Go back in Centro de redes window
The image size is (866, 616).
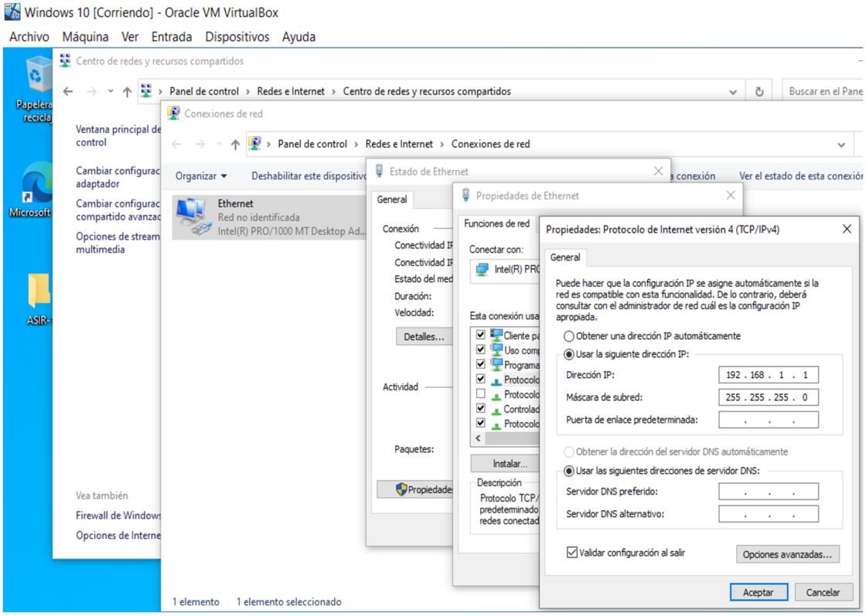pos(68,92)
